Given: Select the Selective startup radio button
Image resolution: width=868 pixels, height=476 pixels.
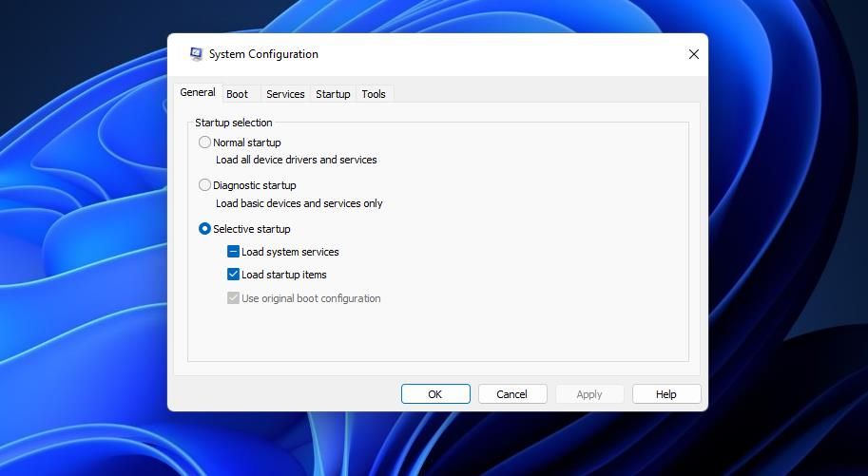Looking at the screenshot, I should pos(204,229).
